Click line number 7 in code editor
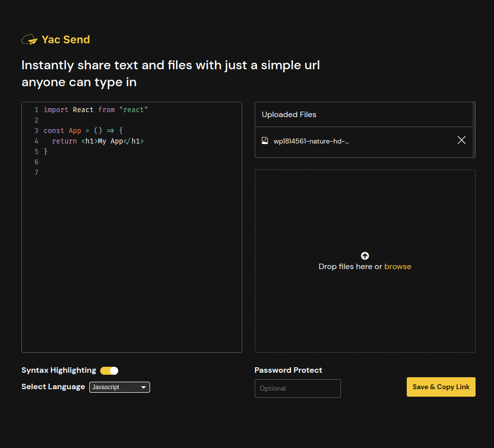Viewport: 494px width, 448px height. coord(36,172)
